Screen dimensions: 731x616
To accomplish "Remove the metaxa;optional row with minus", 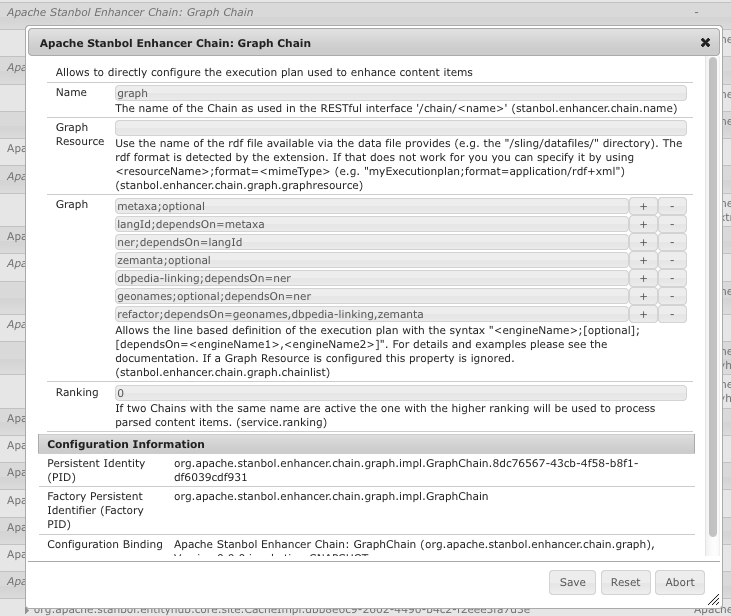I will [x=672, y=206].
